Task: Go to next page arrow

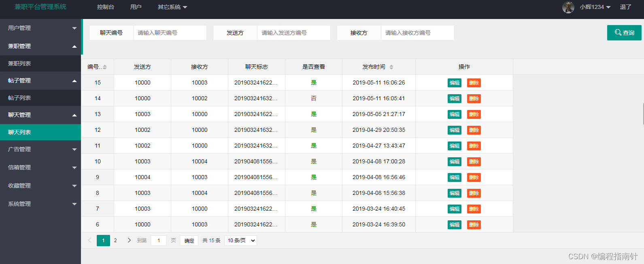Action: pos(129,240)
